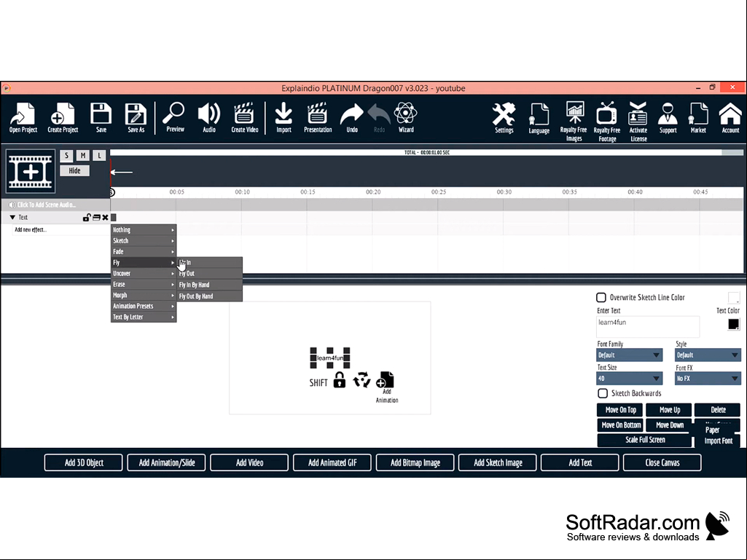The image size is (747, 560).
Task: Pick the Overwrite Sketch Line Color swatch
Action: tap(734, 298)
